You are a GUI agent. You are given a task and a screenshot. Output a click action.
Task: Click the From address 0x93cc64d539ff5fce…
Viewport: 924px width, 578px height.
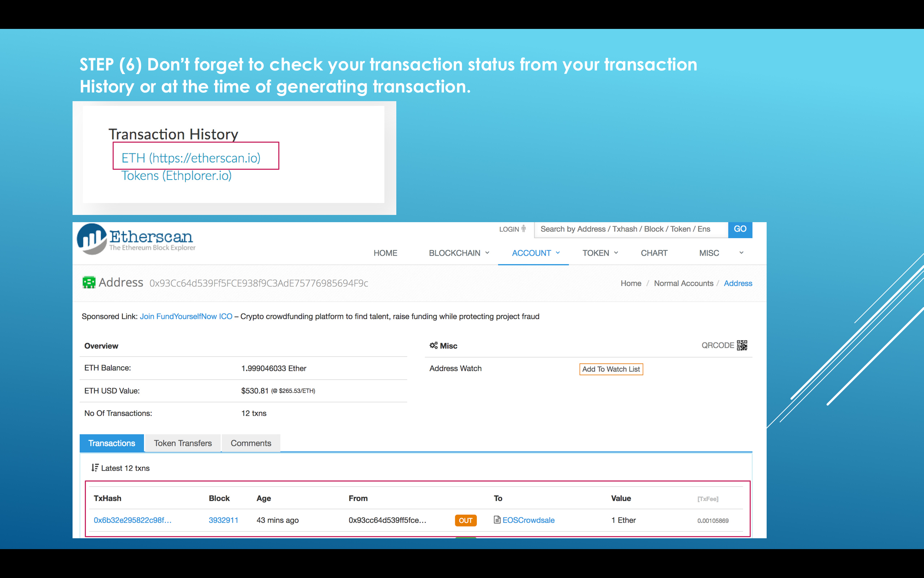pyautogui.click(x=387, y=520)
